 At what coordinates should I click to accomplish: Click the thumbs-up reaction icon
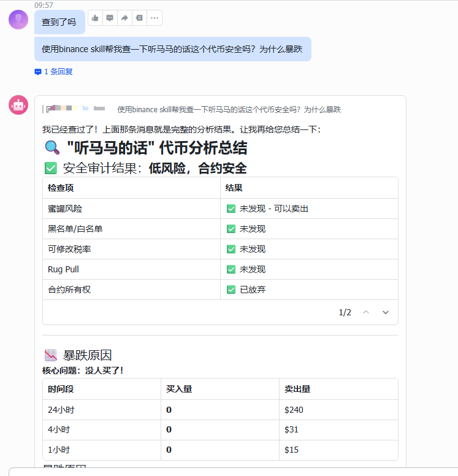point(95,18)
